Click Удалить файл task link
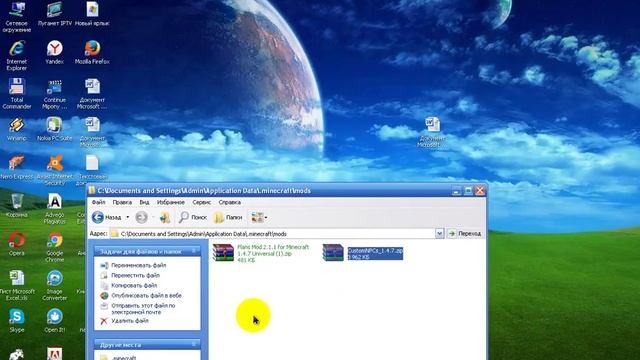Viewport: 640px width, 360px height. 130,321
